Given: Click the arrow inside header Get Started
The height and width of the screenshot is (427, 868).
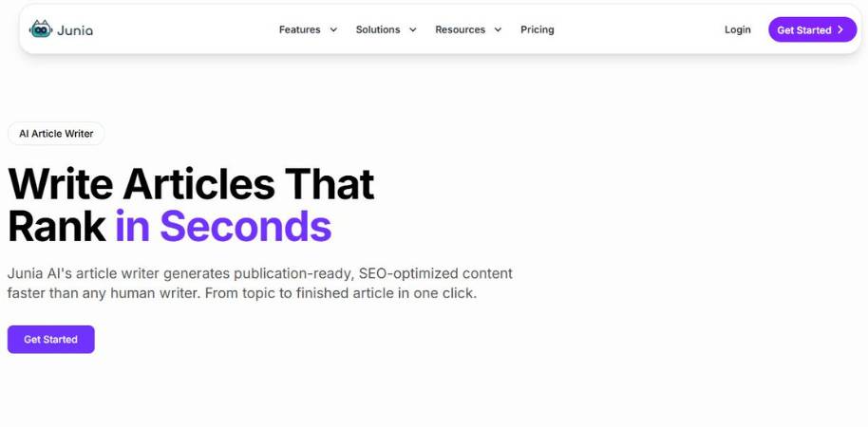Looking at the screenshot, I should click(x=840, y=30).
